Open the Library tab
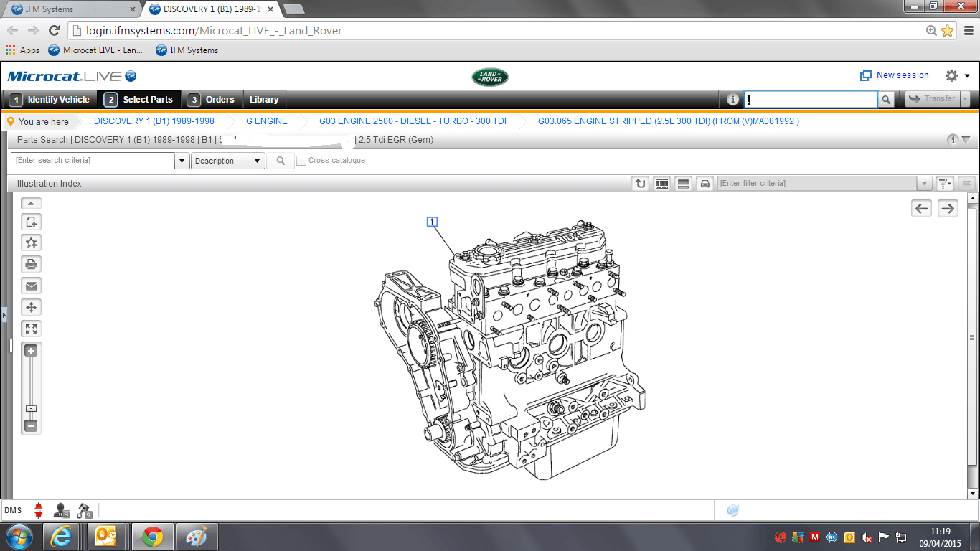The height and width of the screenshot is (551, 980). (264, 100)
